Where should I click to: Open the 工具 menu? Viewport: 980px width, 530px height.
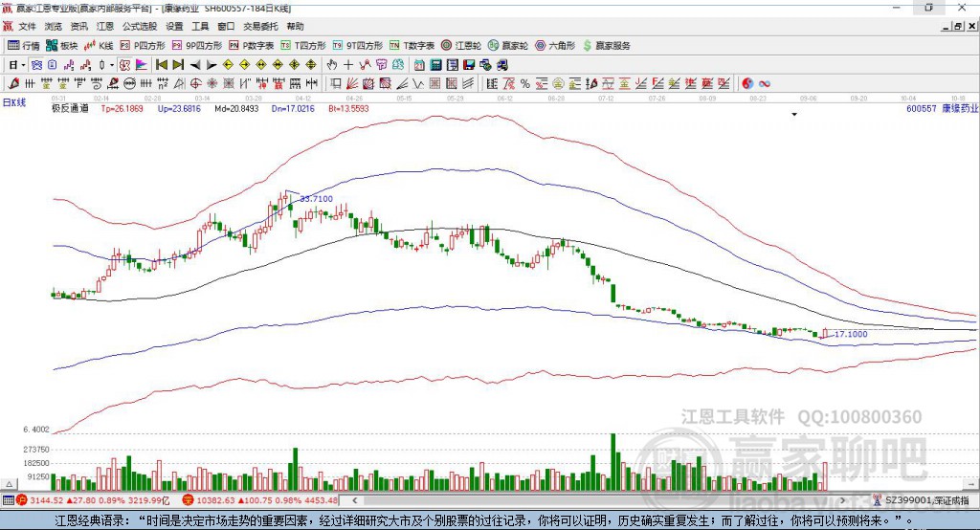pos(200,26)
